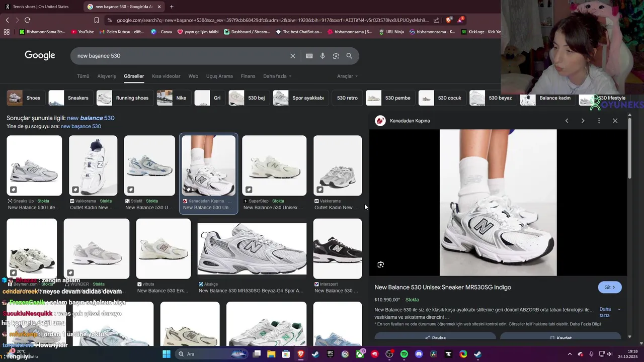Search instead for 'new başance 530'
This screenshot has width=644, height=362.
coord(81,126)
